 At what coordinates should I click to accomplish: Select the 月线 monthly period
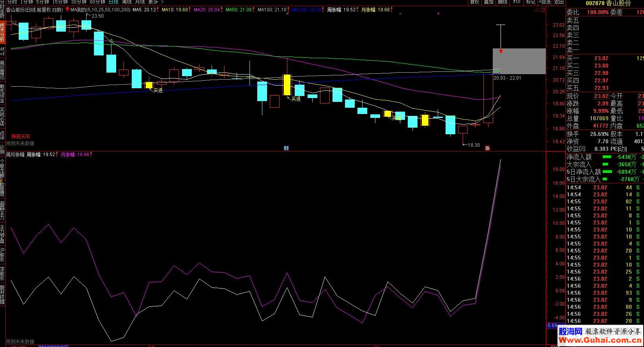(140, 2)
